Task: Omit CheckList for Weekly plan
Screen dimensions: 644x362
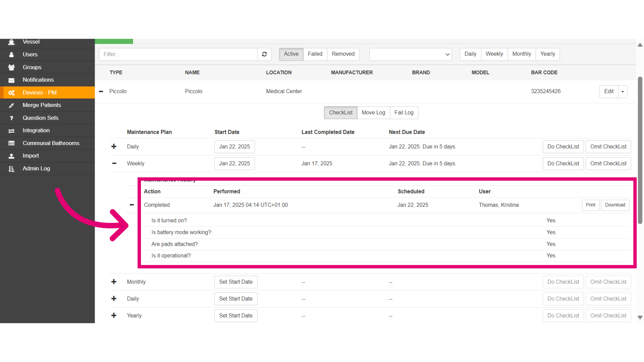Action: coord(608,164)
